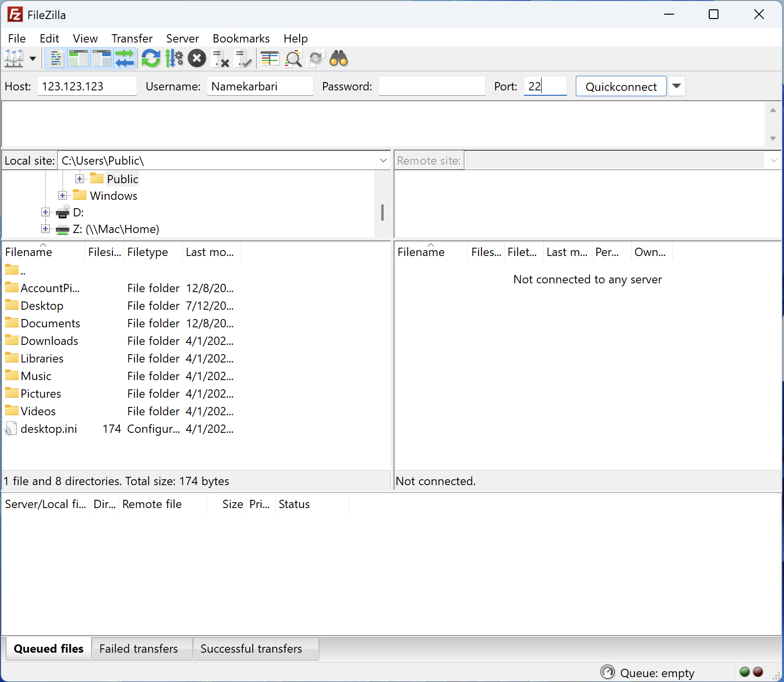The image size is (784, 682).
Task: Click the Quickconnect button
Action: [621, 86]
